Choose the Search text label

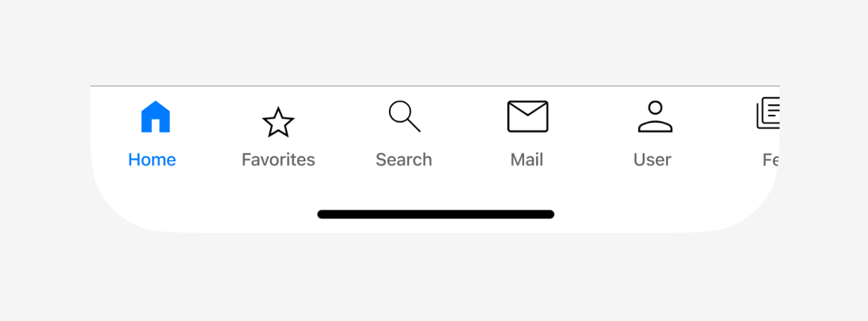(x=403, y=160)
